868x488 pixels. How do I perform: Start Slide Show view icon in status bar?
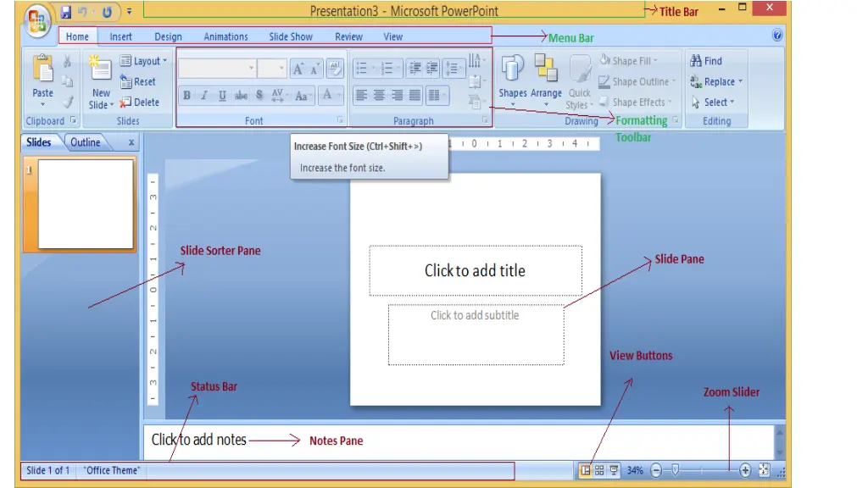pyautogui.click(x=614, y=470)
